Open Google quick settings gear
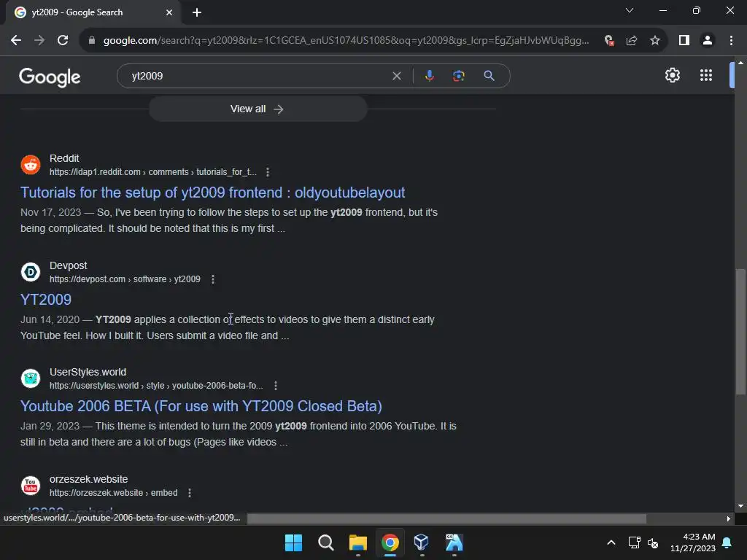This screenshot has width=747, height=560. pyautogui.click(x=672, y=75)
